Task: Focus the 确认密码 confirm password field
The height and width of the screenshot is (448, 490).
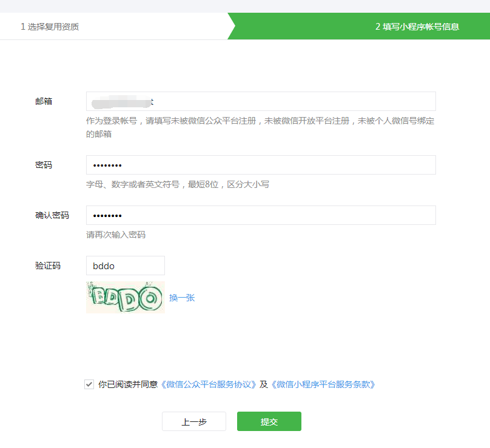Action: point(261,215)
